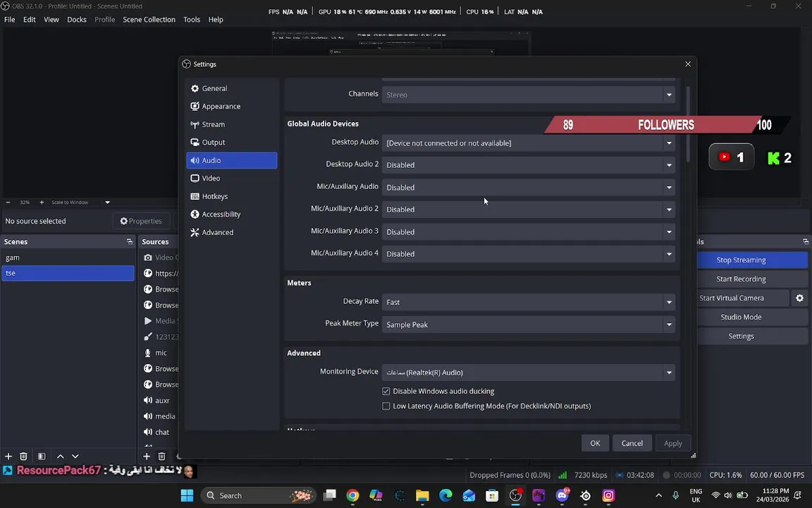Add a source with the Sources plus icon

[147, 456]
